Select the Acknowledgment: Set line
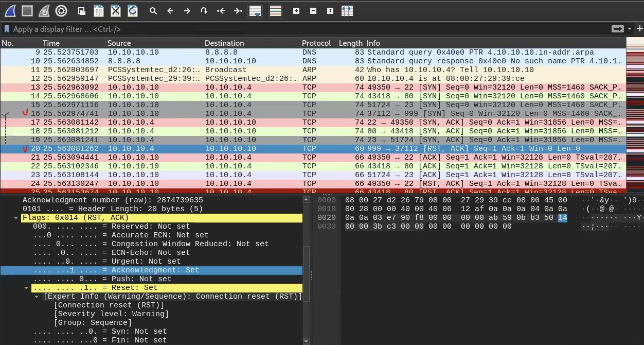This screenshot has width=644, height=345. click(152, 270)
